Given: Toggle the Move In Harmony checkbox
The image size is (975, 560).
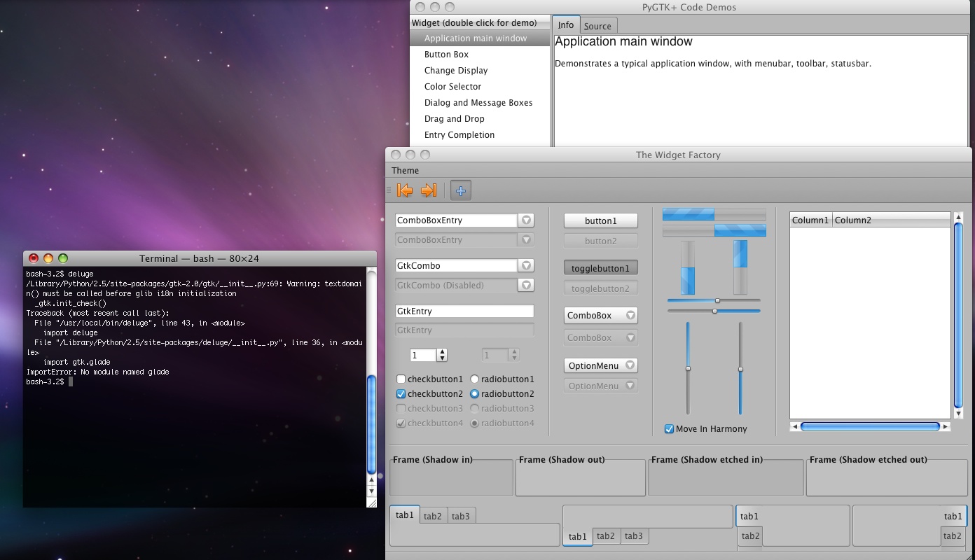Looking at the screenshot, I should [x=669, y=428].
